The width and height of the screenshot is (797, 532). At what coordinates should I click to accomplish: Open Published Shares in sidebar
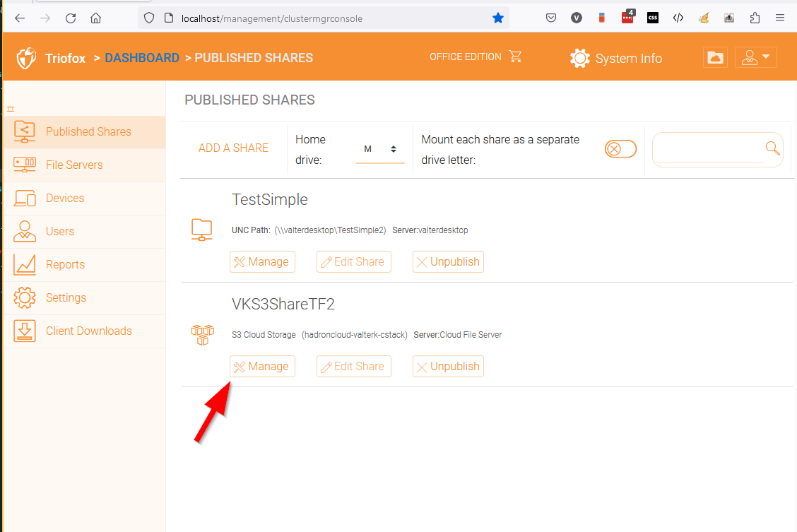[84, 132]
